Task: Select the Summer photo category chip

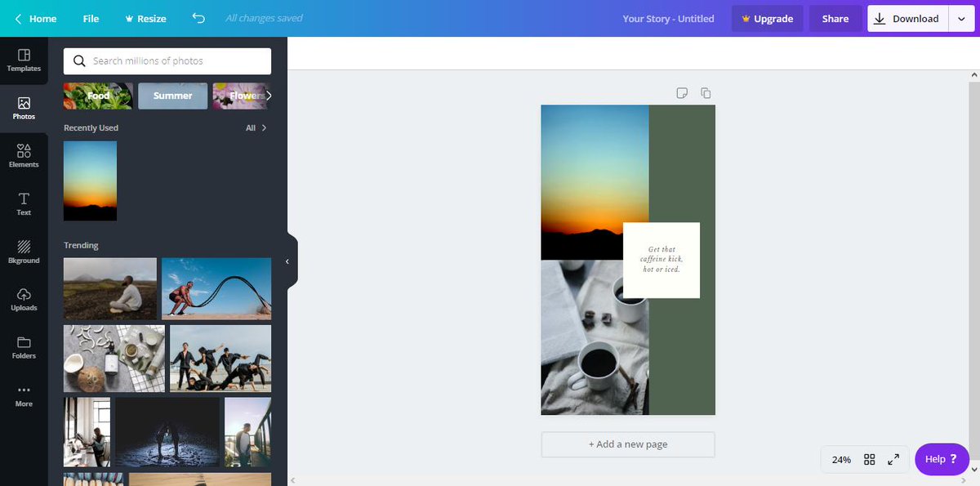Action: tap(172, 96)
